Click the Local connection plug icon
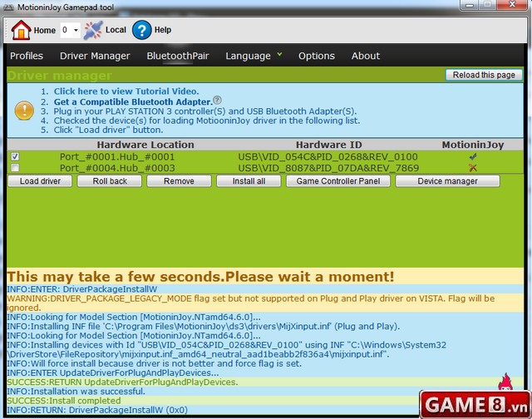 [93, 30]
